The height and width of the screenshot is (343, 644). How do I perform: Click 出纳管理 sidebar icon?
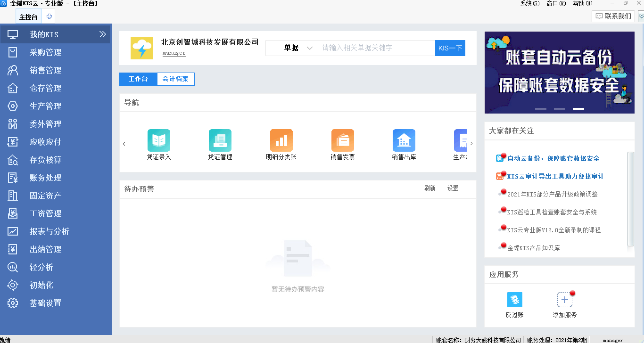13,249
